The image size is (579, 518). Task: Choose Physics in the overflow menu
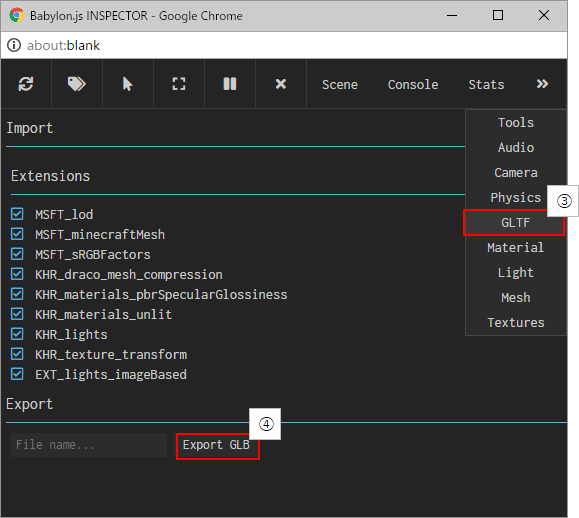(516, 198)
